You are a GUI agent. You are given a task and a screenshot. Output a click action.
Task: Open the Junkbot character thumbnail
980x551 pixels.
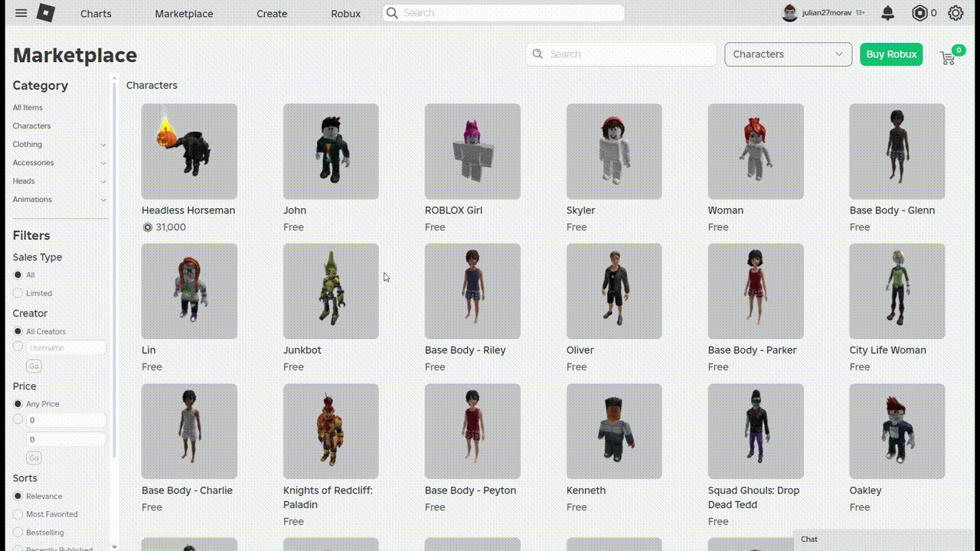coord(331,292)
